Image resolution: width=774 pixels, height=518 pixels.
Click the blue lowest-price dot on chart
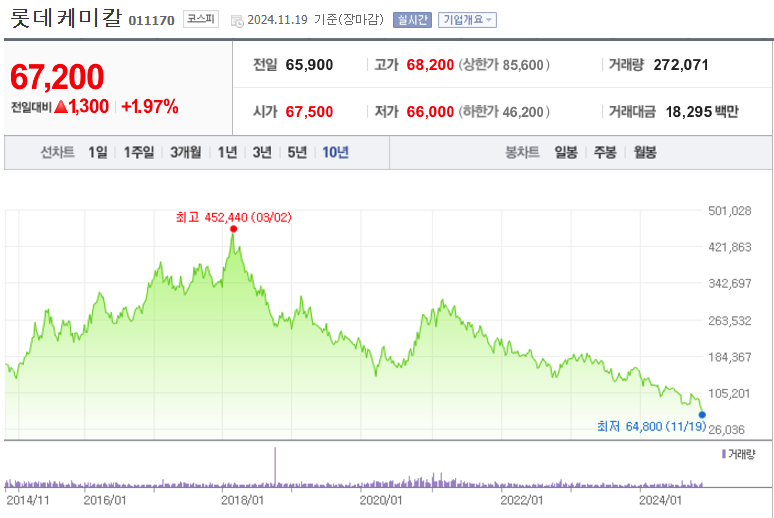(702, 415)
